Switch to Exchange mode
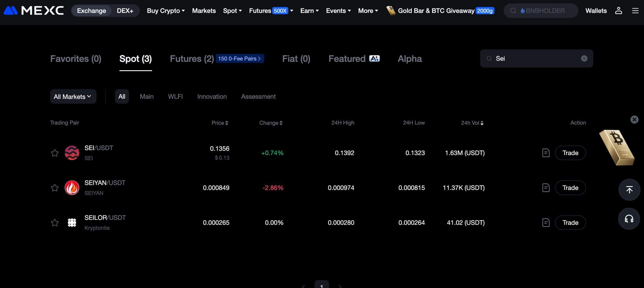 pos(91,11)
